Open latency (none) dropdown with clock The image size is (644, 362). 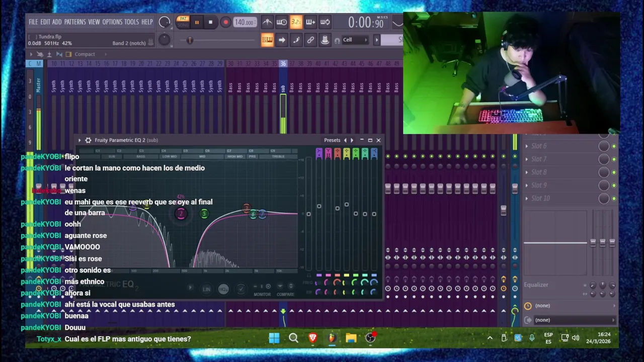point(570,306)
